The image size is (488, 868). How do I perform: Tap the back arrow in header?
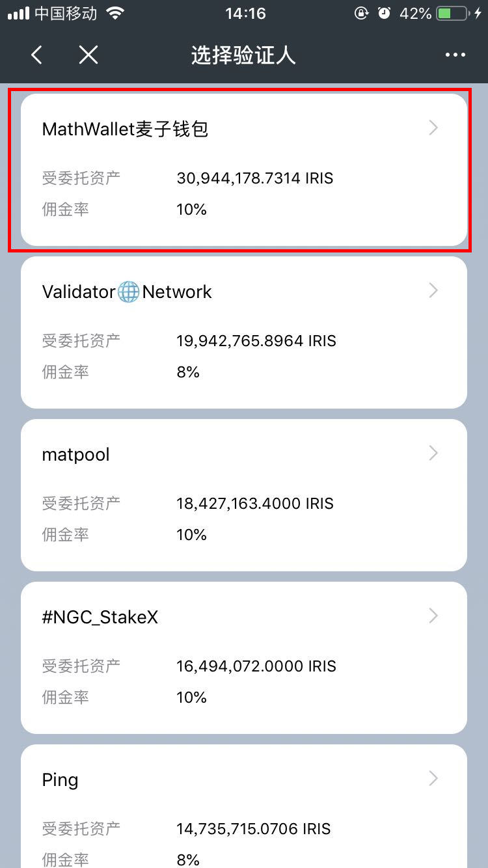pyautogui.click(x=37, y=55)
